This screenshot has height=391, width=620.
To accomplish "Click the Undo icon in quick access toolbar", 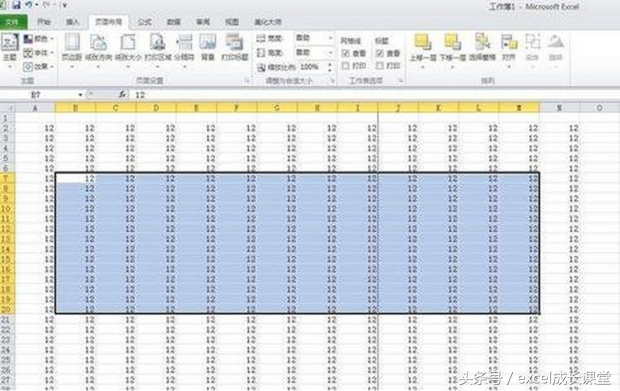I will [29, 5].
